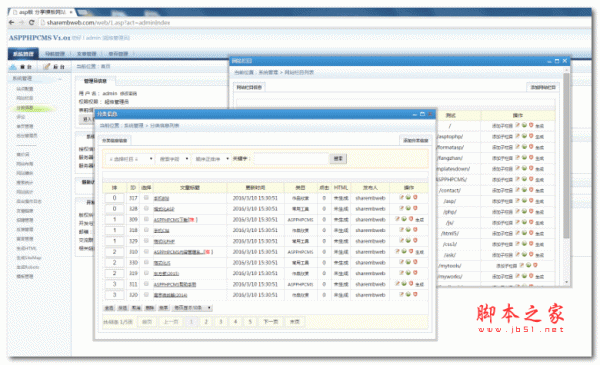Click the red delete icon for article ID 328
This screenshot has height=365, width=600.
click(415, 208)
